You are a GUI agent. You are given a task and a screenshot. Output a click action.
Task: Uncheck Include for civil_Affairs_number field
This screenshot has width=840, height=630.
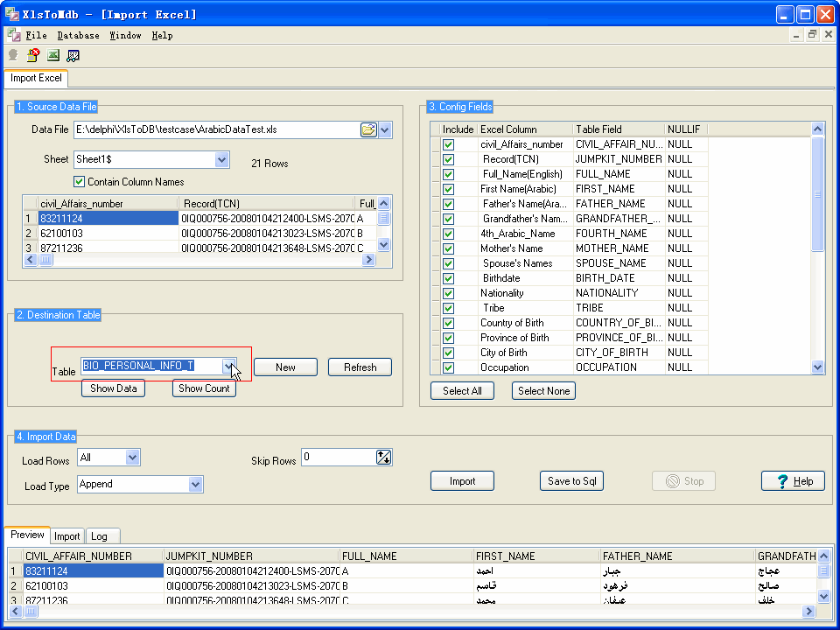coord(448,144)
